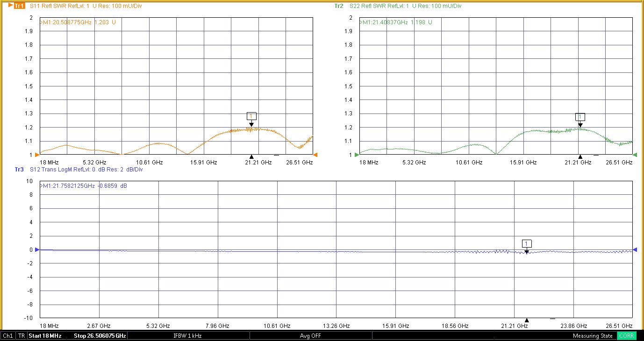
Task: Click marker position triangle below S22 x-axis
Action: tap(580, 156)
